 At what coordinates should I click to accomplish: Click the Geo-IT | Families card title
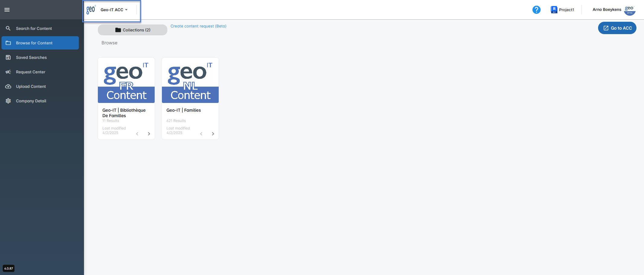click(184, 110)
